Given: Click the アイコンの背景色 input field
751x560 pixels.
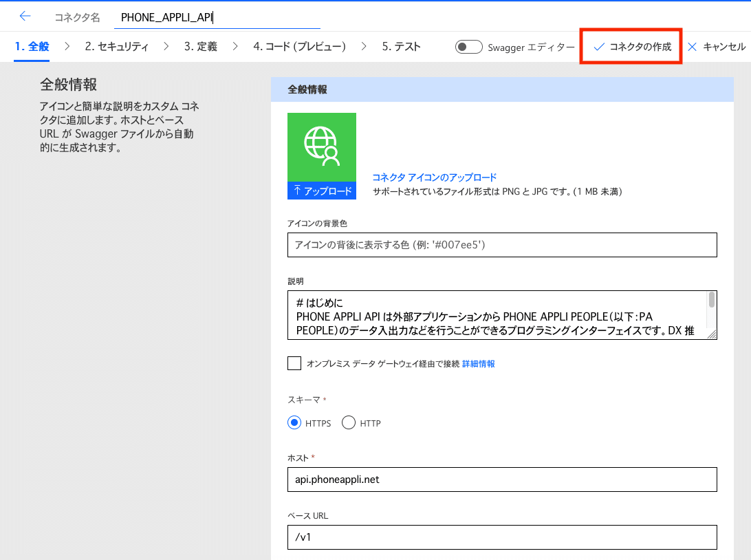Looking at the screenshot, I should tap(502, 245).
